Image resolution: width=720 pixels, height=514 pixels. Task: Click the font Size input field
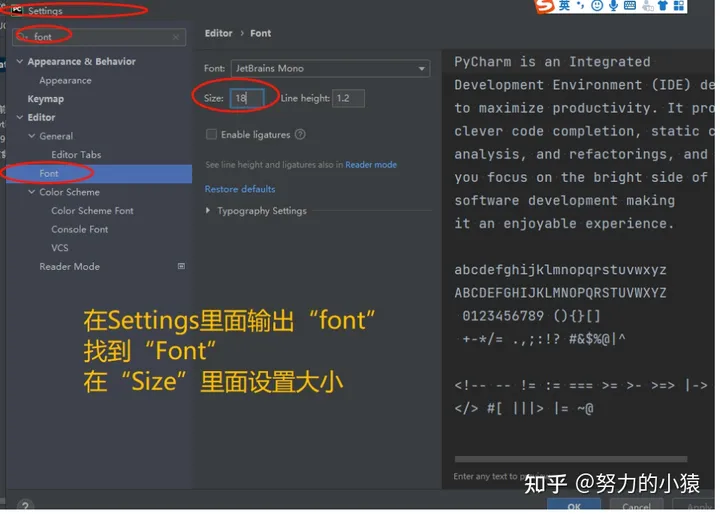point(247,99)
